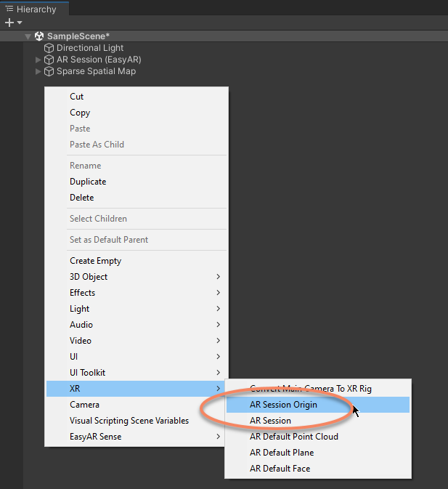Expand the AR Session (EasyAR) tree arrow
448x489 pixels.
[x=38, y=60]
